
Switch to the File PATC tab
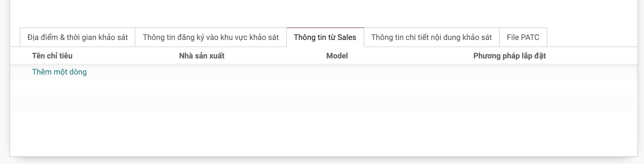tap(523, 37)
